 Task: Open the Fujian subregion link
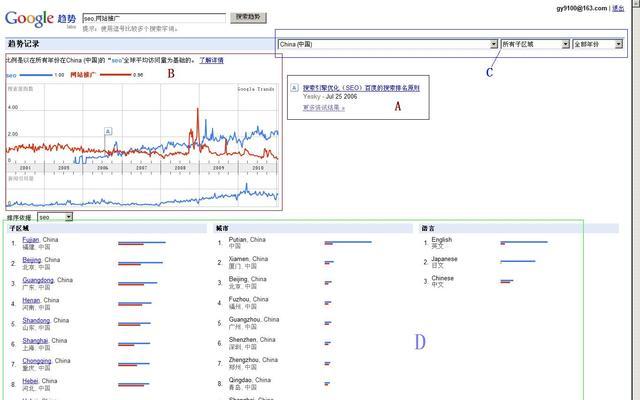pos(31,240)
